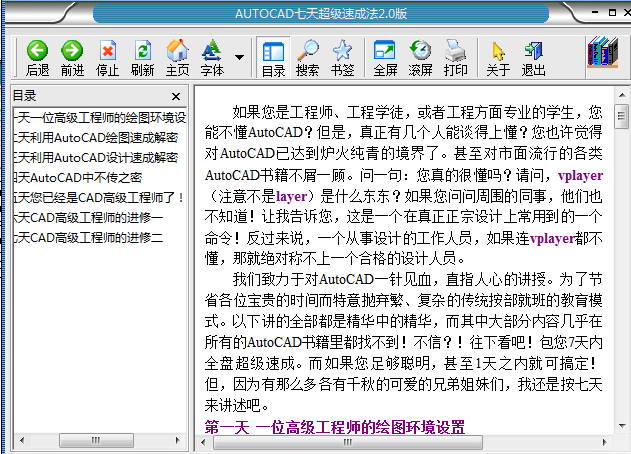Click the content vertical scrollbar thumb
Viewport: 631px width, 454px height.
click(x=622, y=116)
